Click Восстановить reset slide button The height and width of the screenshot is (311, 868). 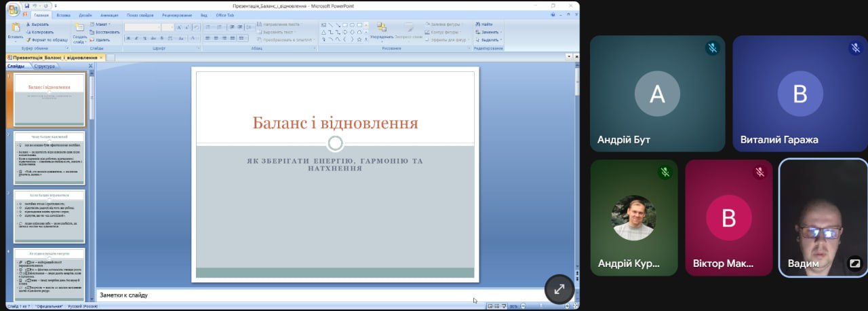[x=106, y=32]
